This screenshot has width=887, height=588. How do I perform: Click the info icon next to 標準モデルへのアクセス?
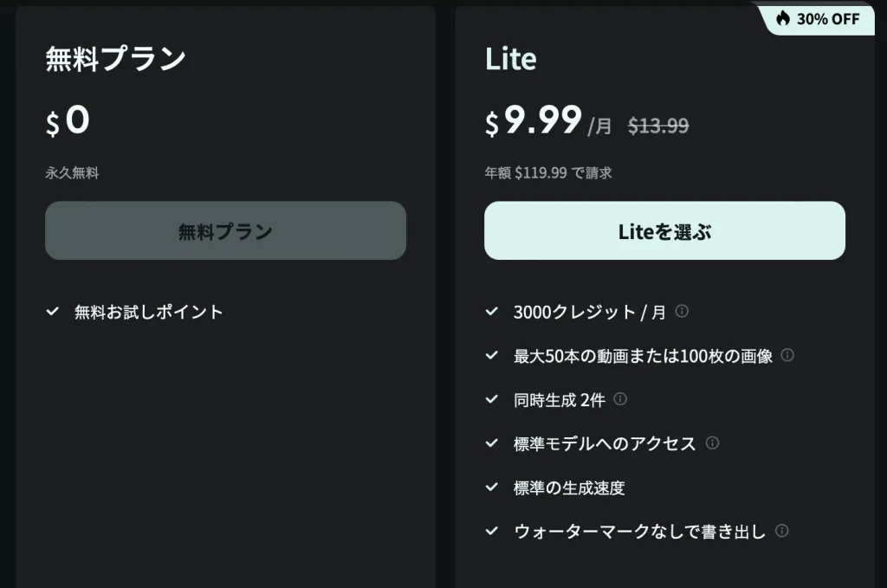point(712,443)
